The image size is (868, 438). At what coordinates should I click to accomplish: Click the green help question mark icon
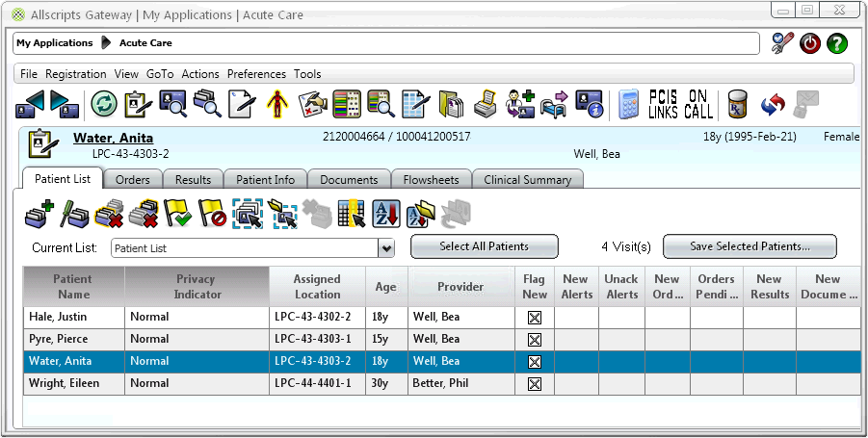point(837,43)
